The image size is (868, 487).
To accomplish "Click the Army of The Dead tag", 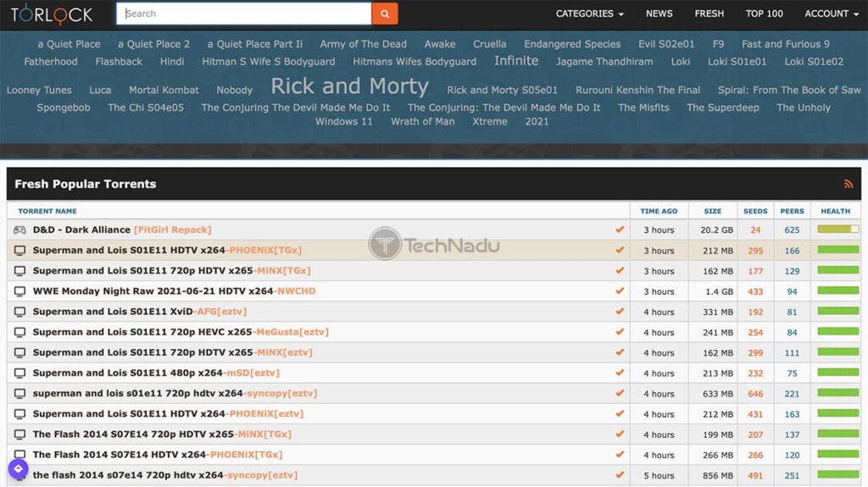I will [363, 44].
